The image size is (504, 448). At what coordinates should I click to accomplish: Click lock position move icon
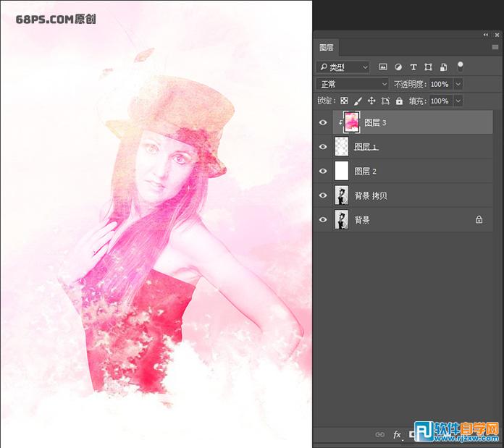tap(371, 101)
